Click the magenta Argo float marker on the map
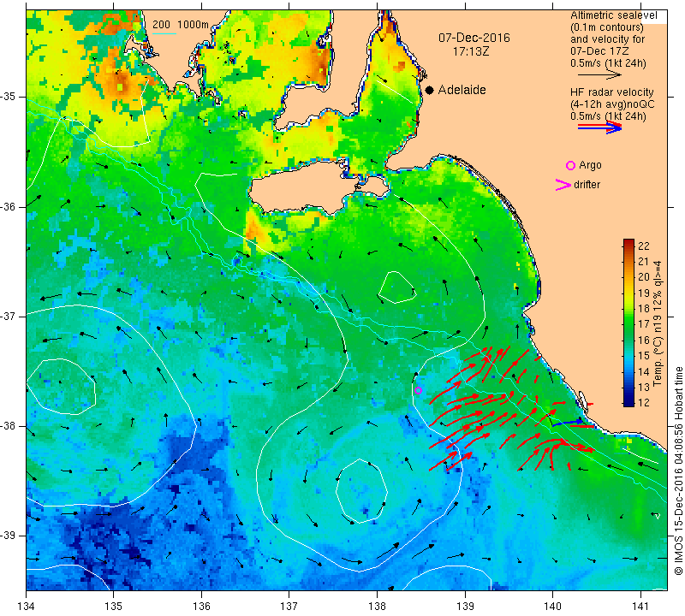 (x=418, y=391)
